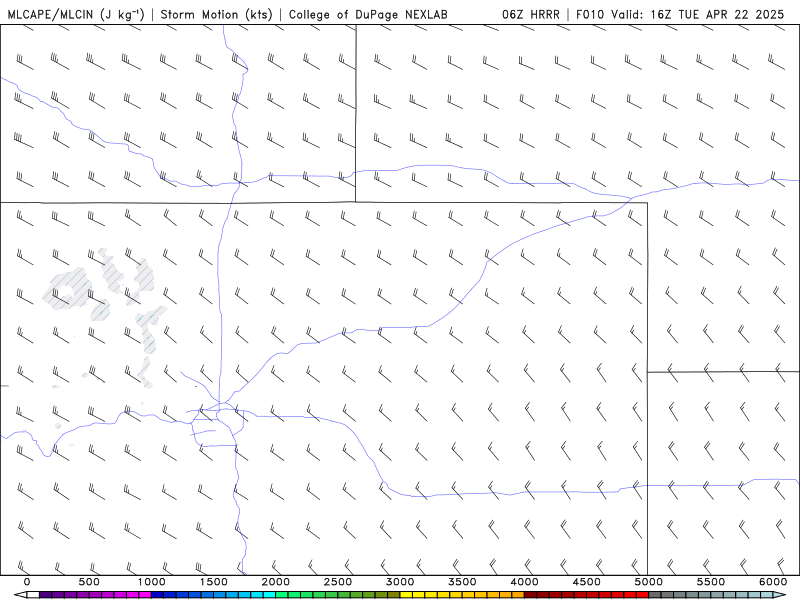Click the 6000 label on the color scale
The width and height of the screenshot is (800, 600).
(773, 582)
